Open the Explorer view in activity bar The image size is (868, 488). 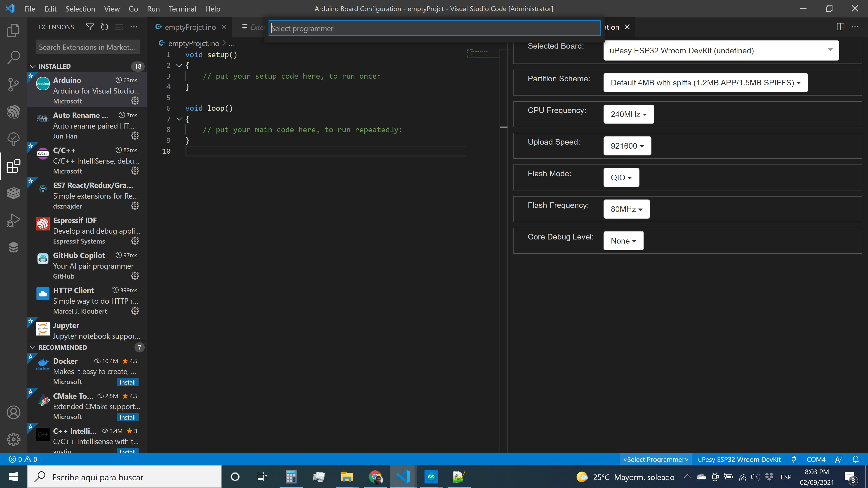point(14,30)
